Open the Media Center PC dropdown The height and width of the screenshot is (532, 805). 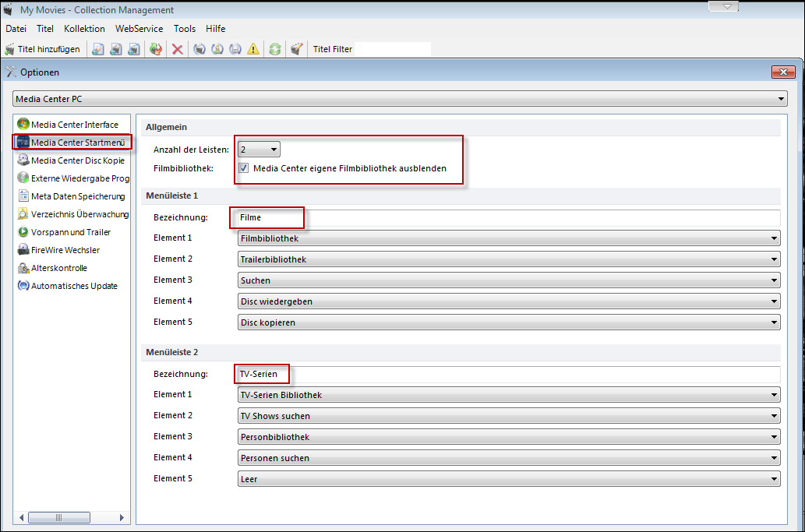point(400,99)
